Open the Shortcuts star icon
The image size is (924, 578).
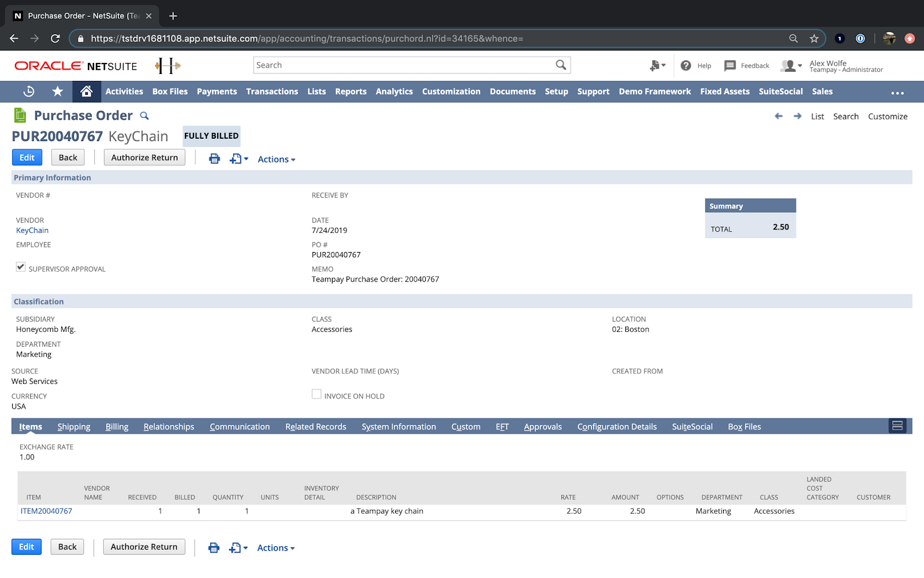(58, 91)
